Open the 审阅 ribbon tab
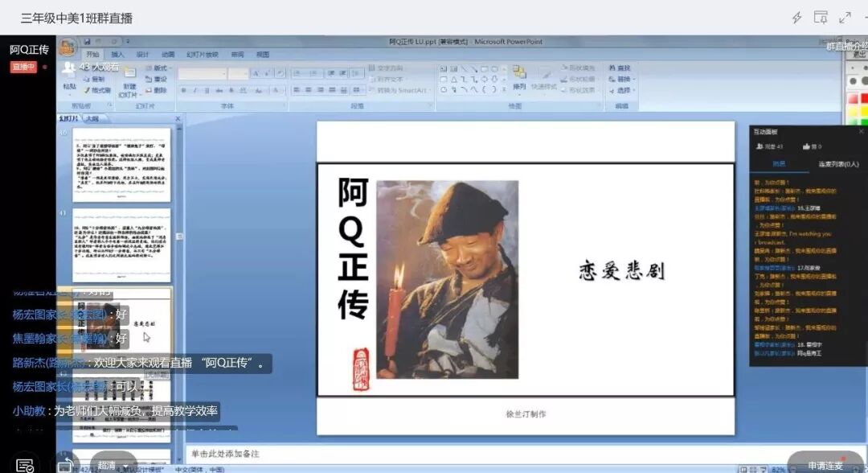Image resolution: width=868 pixels, height=473 pixels. (237, 54)
